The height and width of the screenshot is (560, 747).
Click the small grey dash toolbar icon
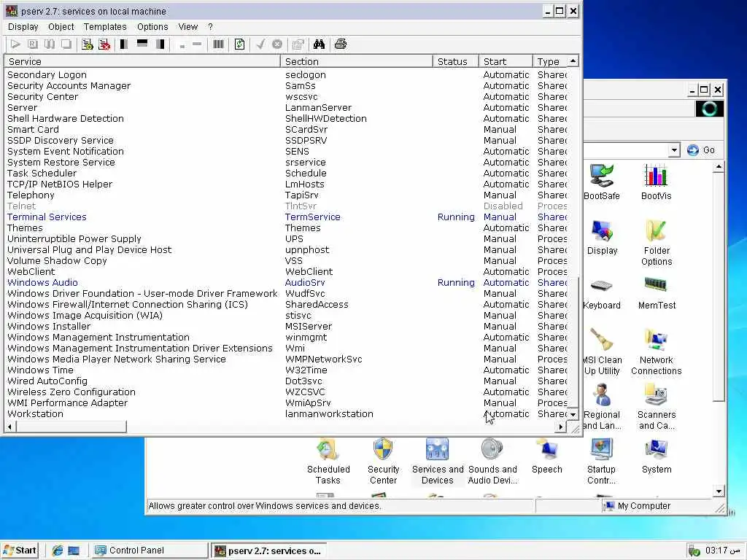pyautogui.click(x=182, y=46)
